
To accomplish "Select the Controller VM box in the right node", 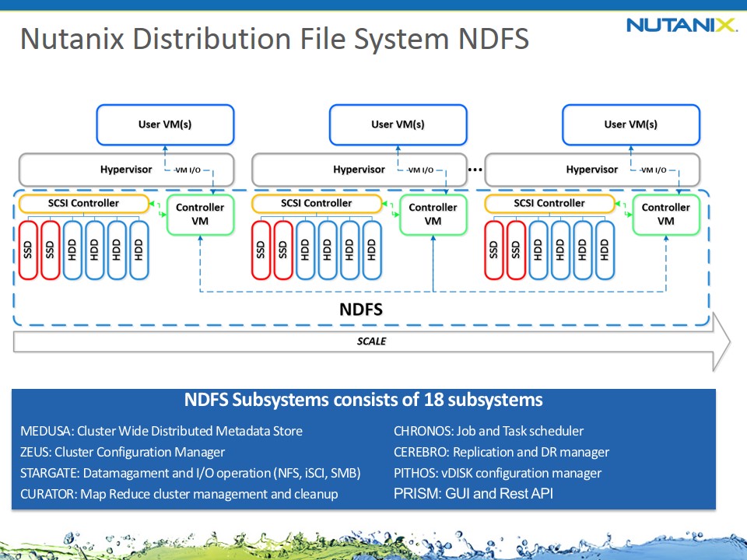I will (666, 215).
